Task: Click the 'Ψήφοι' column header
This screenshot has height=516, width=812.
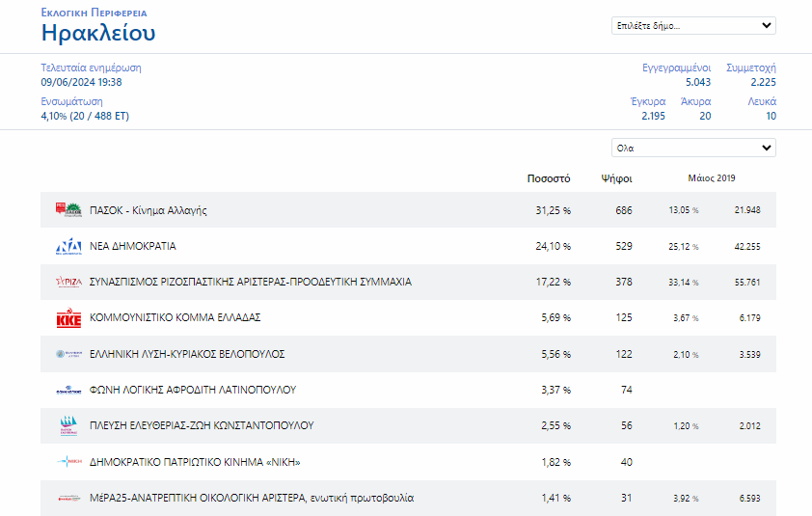Action: (617, 178)
